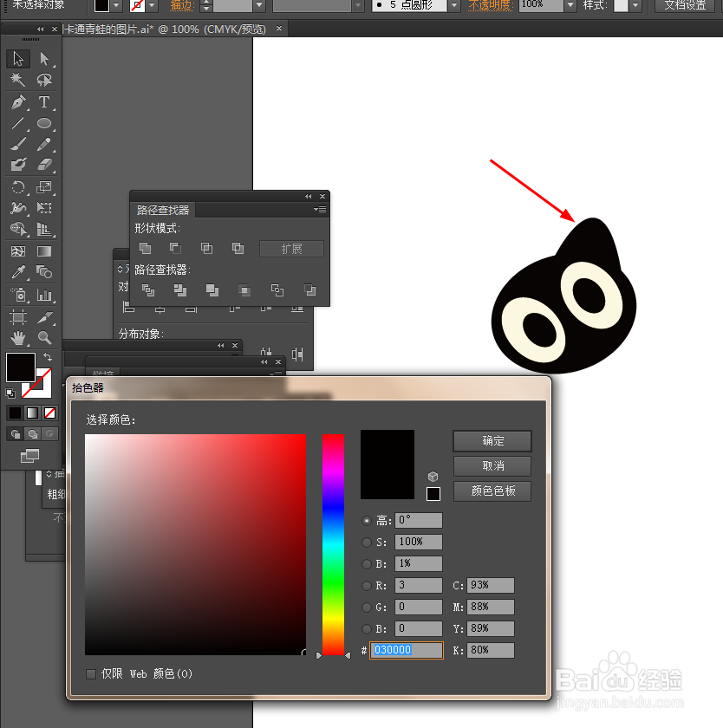Swap fill and stroke colors
This screenshot has height=728, width=723.
(x=48, y=356)
